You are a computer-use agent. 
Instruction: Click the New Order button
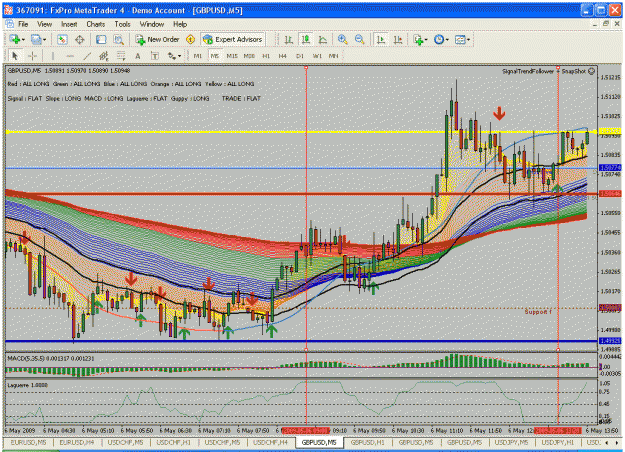(158, 39)
